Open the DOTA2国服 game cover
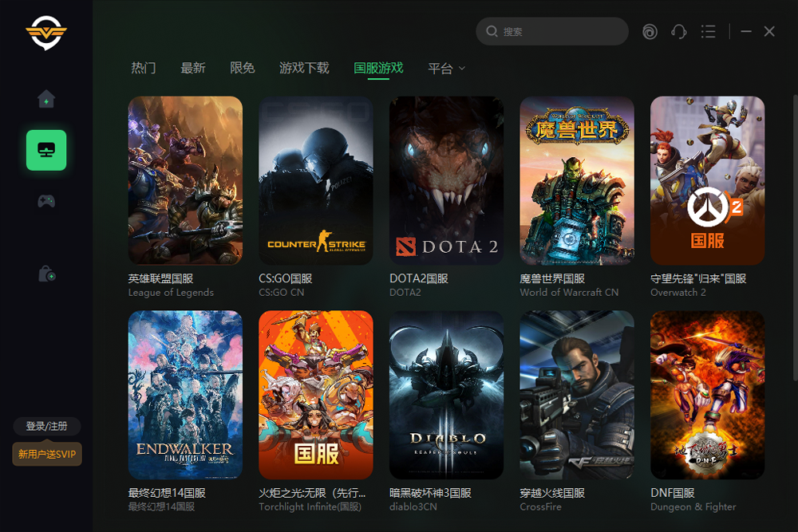798x532 pixels. coord(446,181)
